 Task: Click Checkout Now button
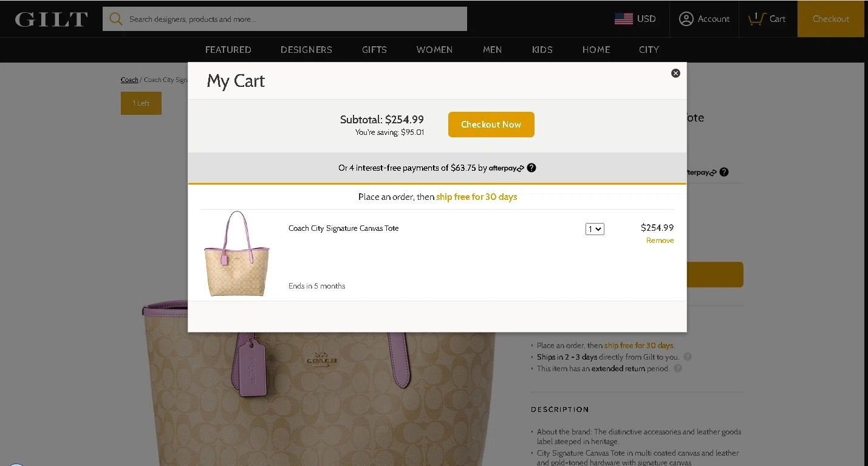pos(491,125)
